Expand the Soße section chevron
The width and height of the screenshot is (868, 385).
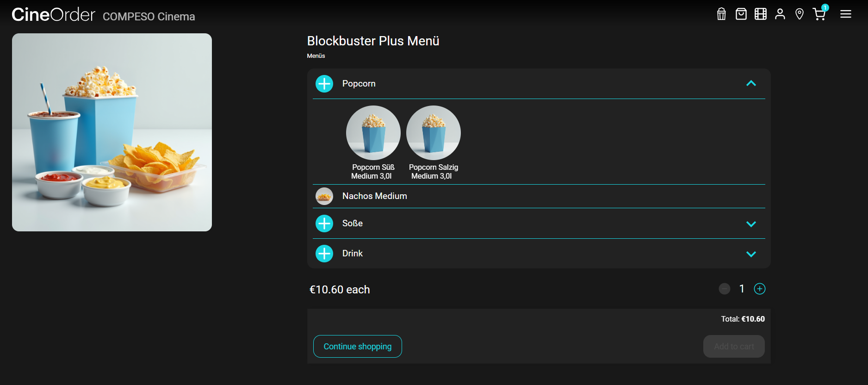pyautogui.click(x=751, y=224)
